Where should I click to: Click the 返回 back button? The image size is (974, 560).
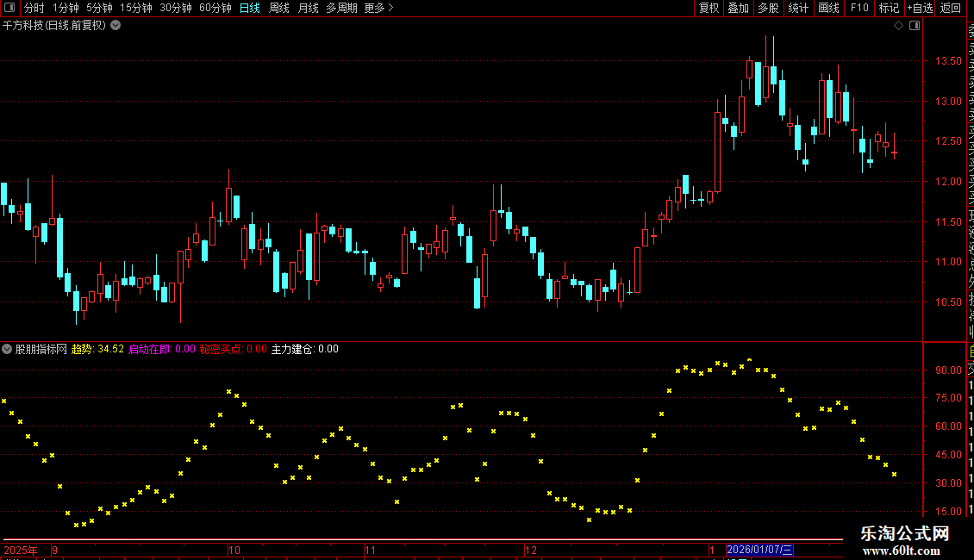pyautogui.click(x=951, y=8)
